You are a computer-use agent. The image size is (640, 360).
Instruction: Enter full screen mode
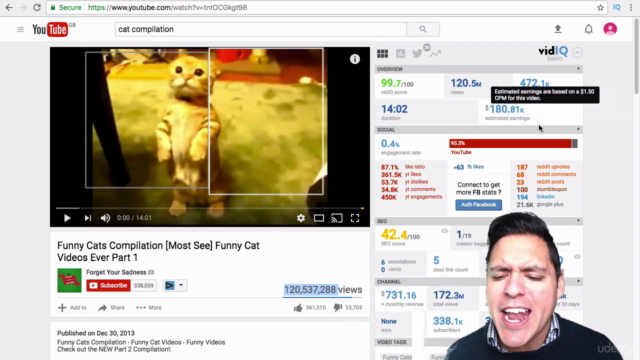tap(355, 218)
